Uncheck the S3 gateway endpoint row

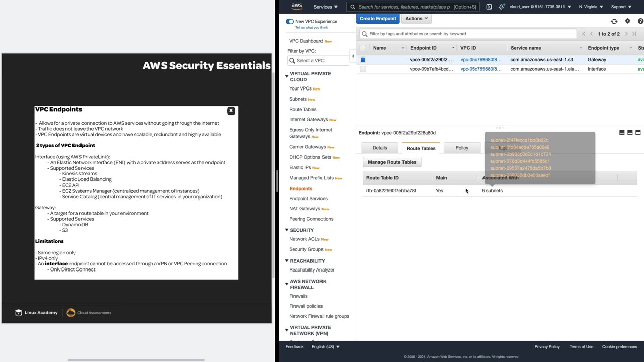coord(363,60)
